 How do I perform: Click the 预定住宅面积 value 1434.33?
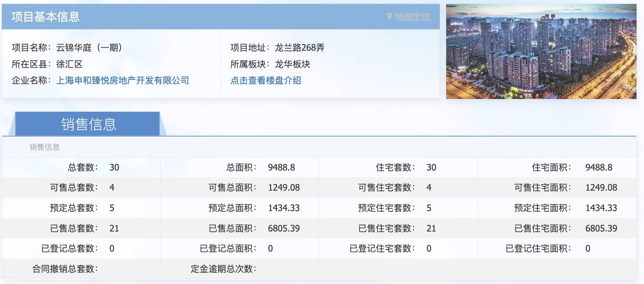pyautogui.click(x=601, y=208)
